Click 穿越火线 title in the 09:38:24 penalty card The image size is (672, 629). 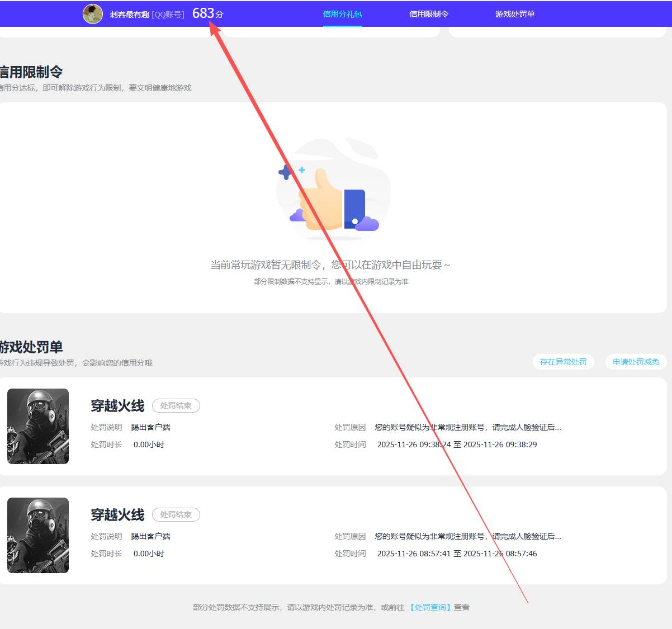coord(117,406)
